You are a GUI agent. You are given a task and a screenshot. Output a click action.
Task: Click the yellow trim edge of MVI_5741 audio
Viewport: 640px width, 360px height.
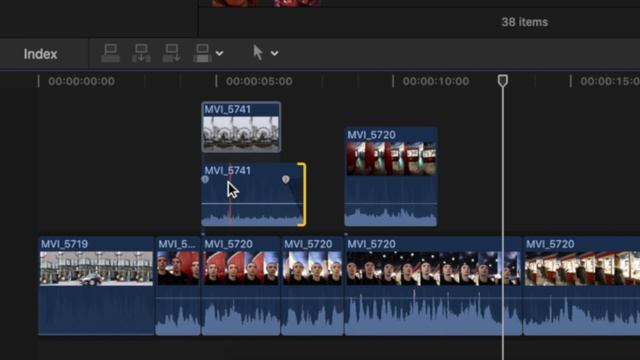coord(302,194)
